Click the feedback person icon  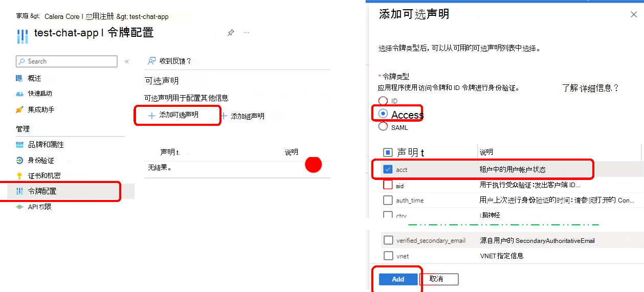[152, 61]
